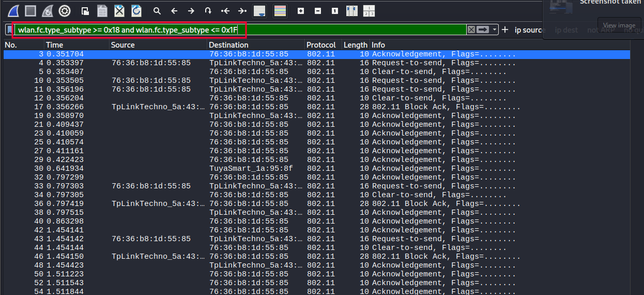Image resolution: width=644 pixels, height=295 pixels.
Task: Toggle auto-scroll during live capture
Action: pyautogui.click(x=259, y=11)
